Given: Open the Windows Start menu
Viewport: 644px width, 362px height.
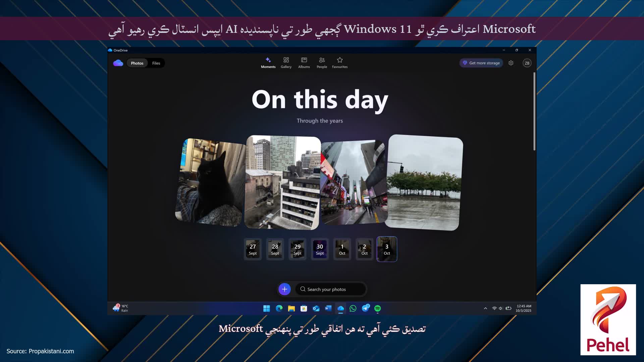Looking at the screenshot, I should (x=267, y=308).
